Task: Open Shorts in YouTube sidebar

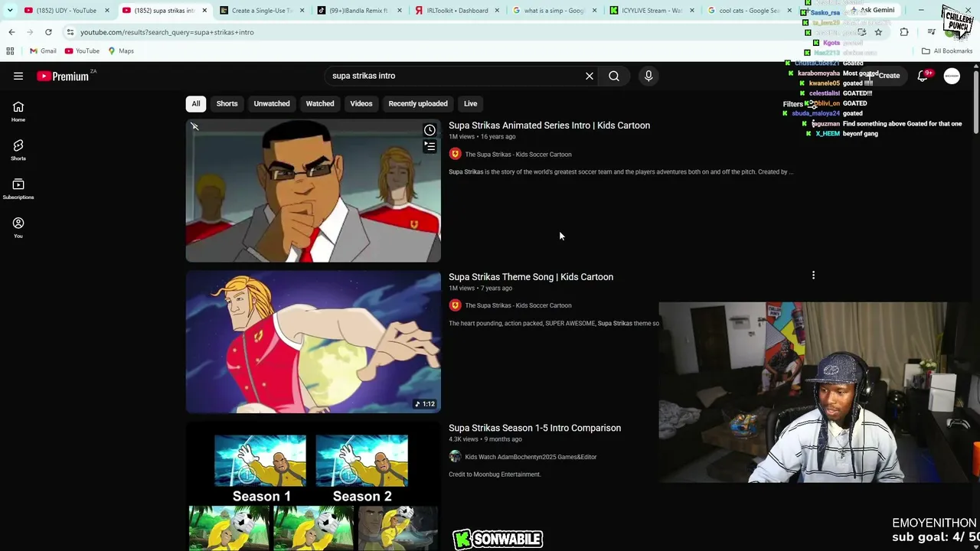Action: [18, 150]
